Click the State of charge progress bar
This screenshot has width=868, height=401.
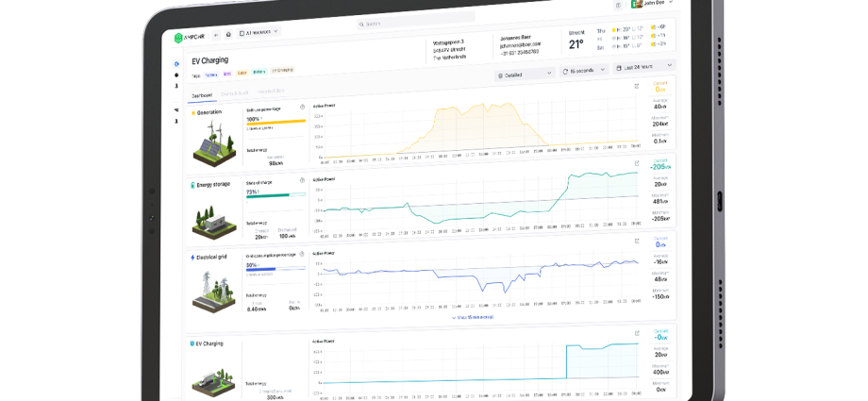[x=274, y=196]
